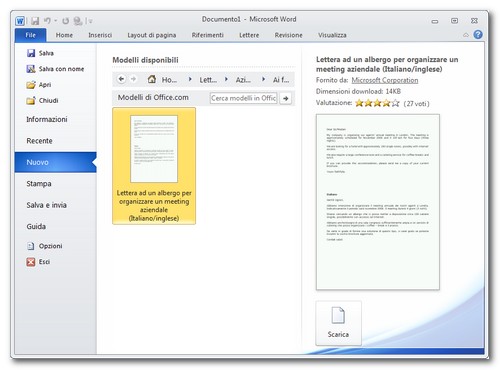Open the Layout di pagina tab
Image resolution: width=500 pixels, height=370 pixels.
pyautogui.click(x=152, y=35)
